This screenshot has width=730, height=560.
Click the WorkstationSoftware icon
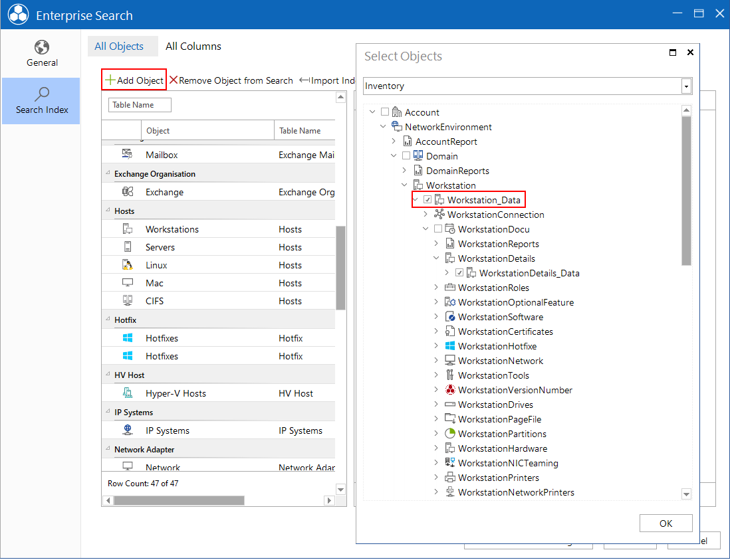coord(450,317)
